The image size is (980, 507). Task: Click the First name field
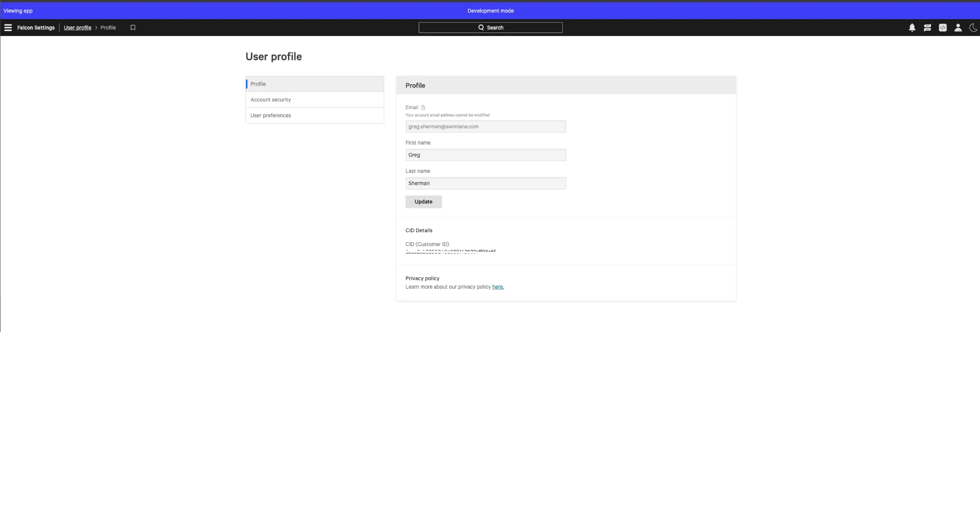point(486,155)
